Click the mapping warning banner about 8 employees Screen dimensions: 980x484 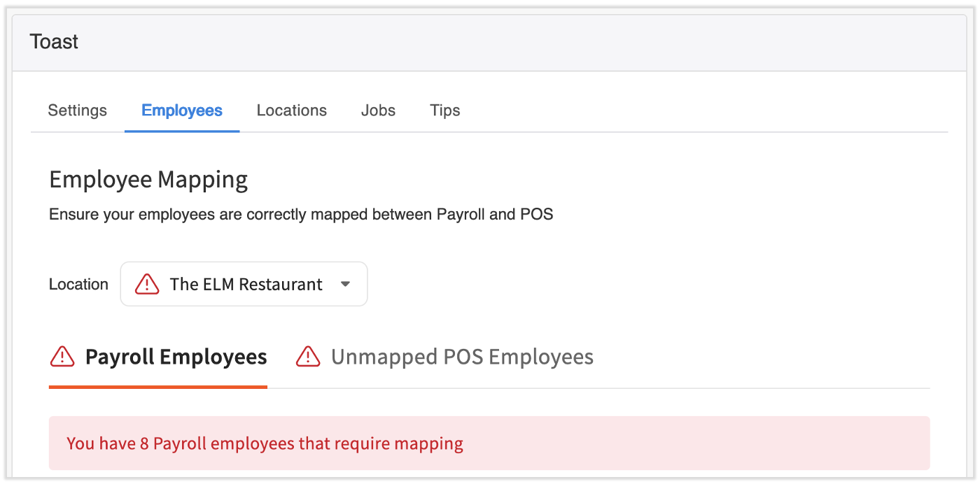(264, 443)
